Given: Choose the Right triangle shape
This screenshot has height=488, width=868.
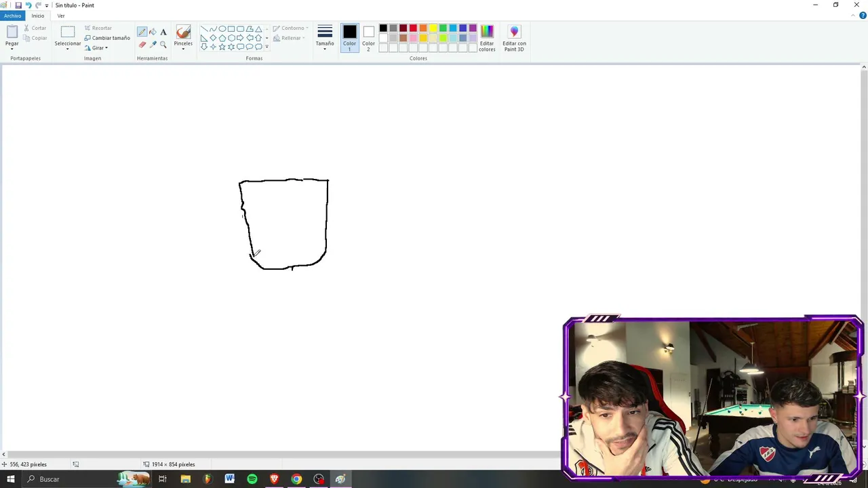Looking at the screenshot, I should click(x=204, y=38).
